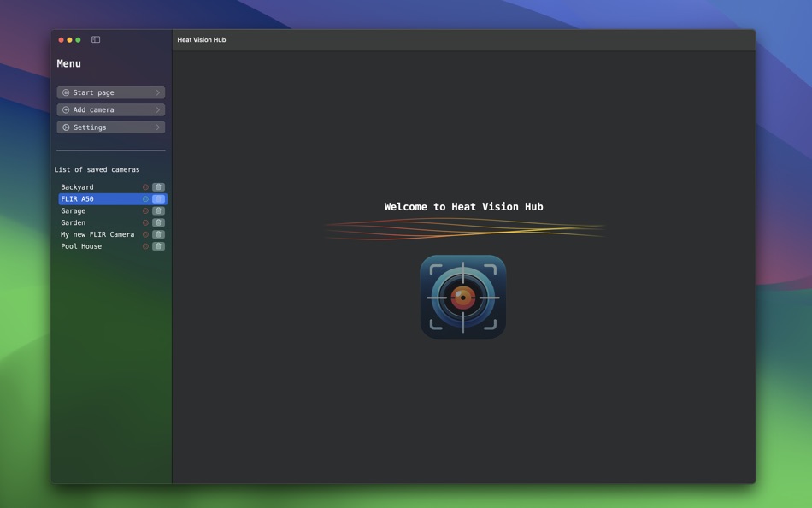The width and height of the screenshot is (812, 508).
Task: Select the FLIR A50 camera
Action: (x=112, y=199)
